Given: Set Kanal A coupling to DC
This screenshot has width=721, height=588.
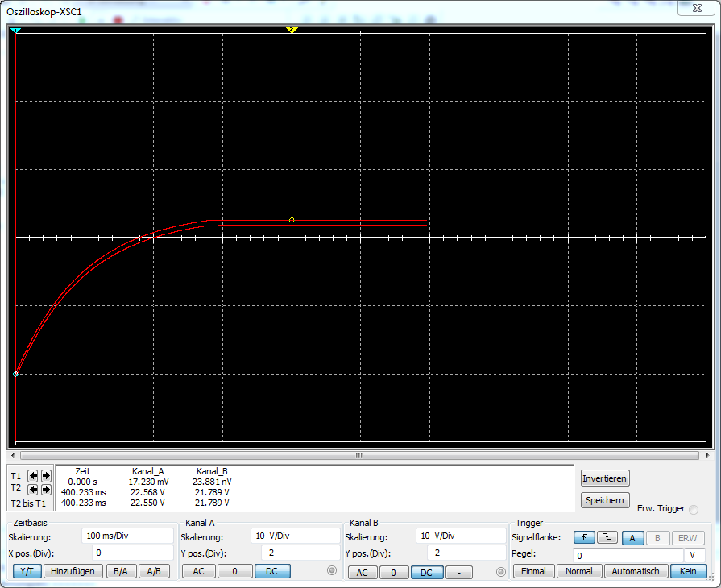Looking at the screenshot, I should [272, 571].
